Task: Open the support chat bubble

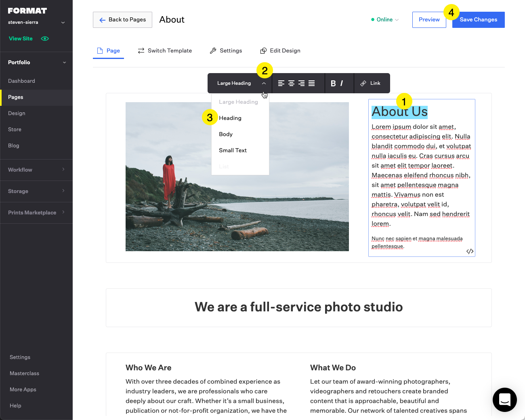Action: click(x=504, y=400)
